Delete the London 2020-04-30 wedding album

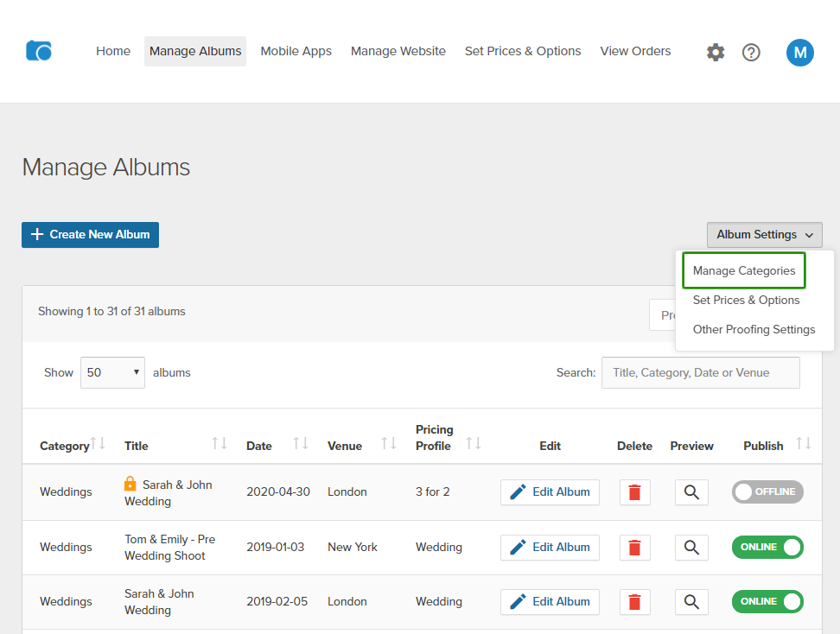point(634,492)
